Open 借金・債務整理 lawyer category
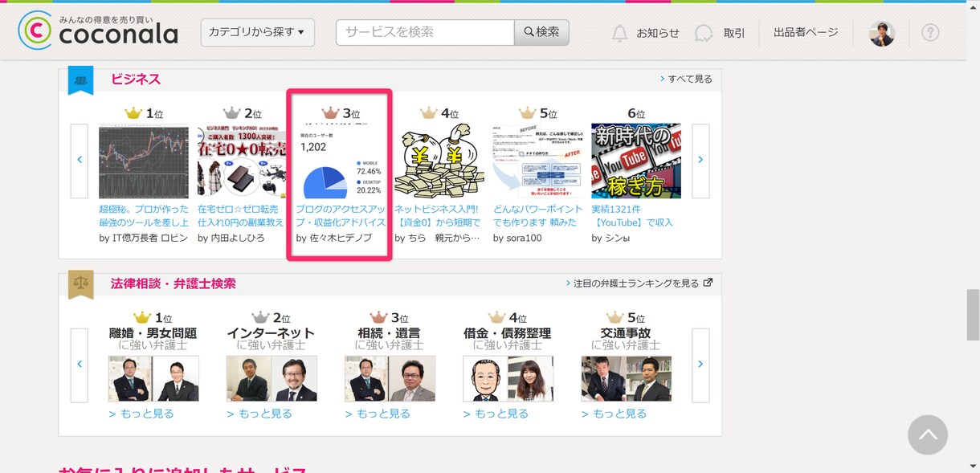Image resolution: width=980 pixels, height=473 pixels. coord(508,332)
